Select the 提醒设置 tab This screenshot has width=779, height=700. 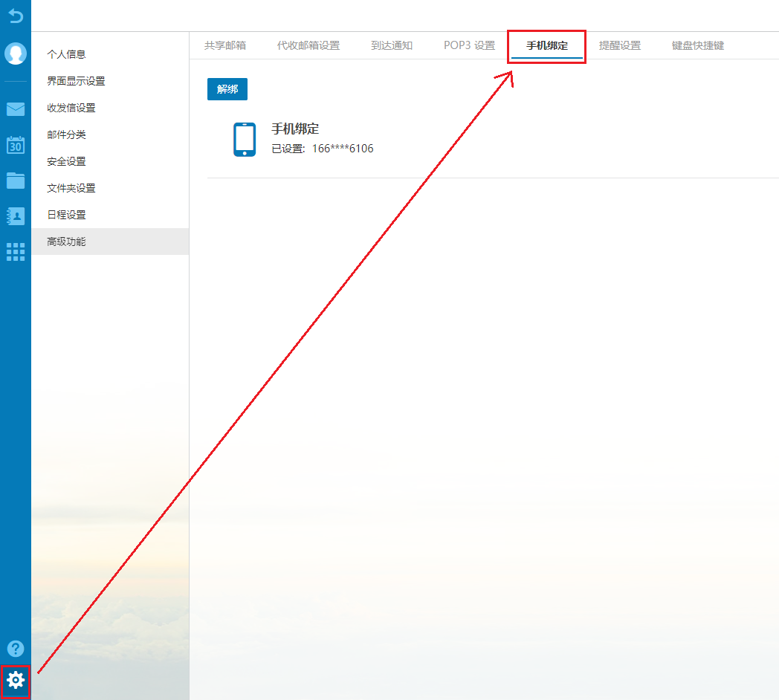[620, 46]
